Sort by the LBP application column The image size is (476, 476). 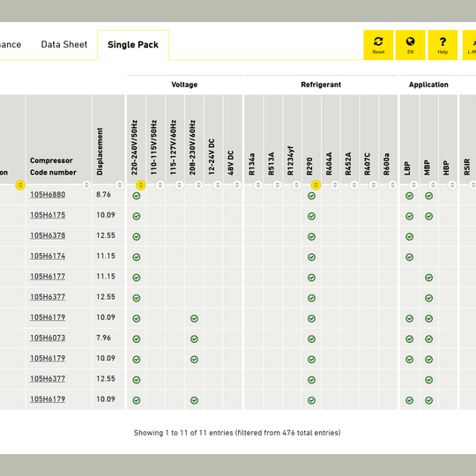413,185
